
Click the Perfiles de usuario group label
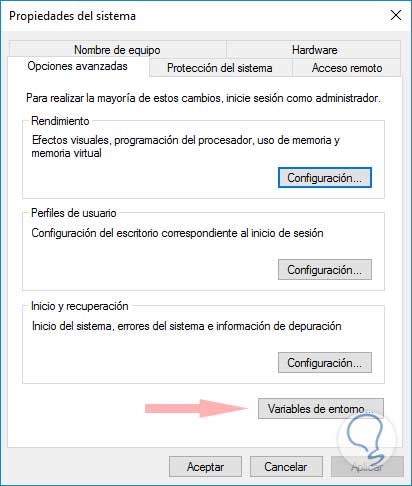[x=74, y=213]
